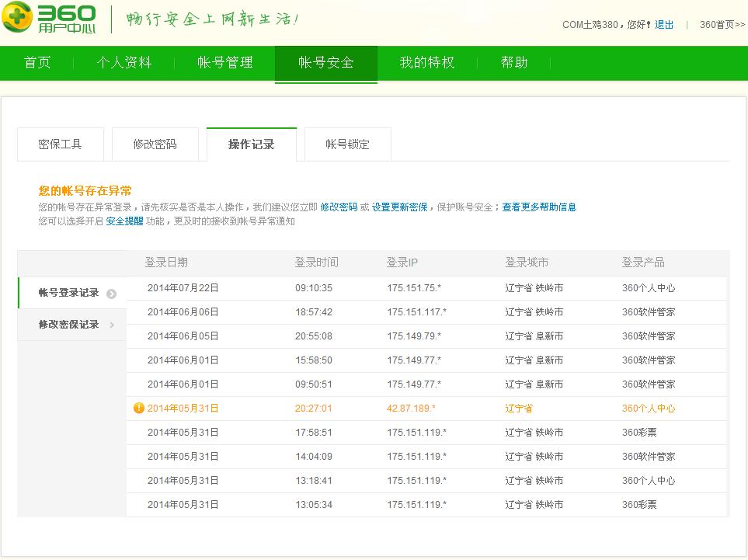Click the time 09:10:35

click(314, 288)
